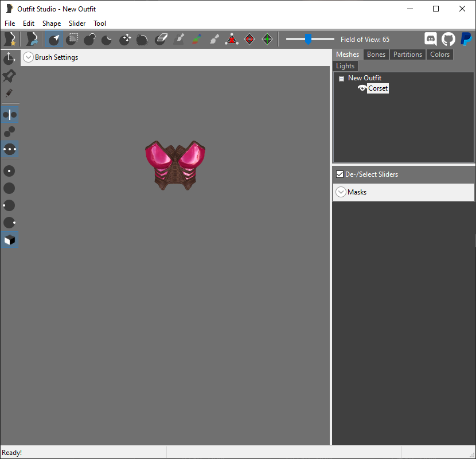This screenshot has height=459, width=476.
Task: Open the Slider menu
Action: point(77,24)
